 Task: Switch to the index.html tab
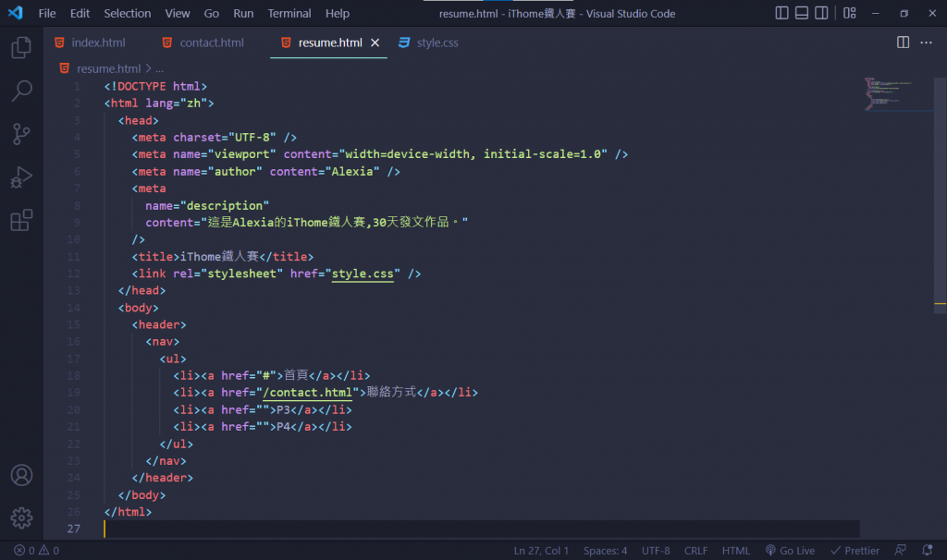click(91, 43)
